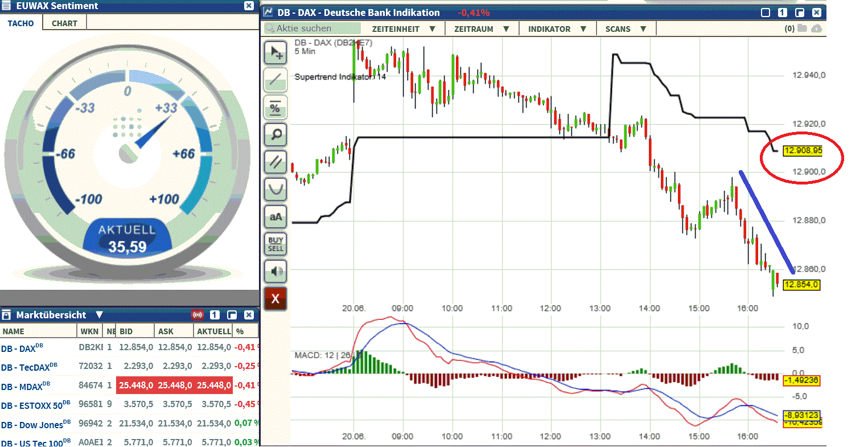Click the lock icon in Marktübersicht header
The height and width of the screenshot is (447, 868).
[6, 315]
